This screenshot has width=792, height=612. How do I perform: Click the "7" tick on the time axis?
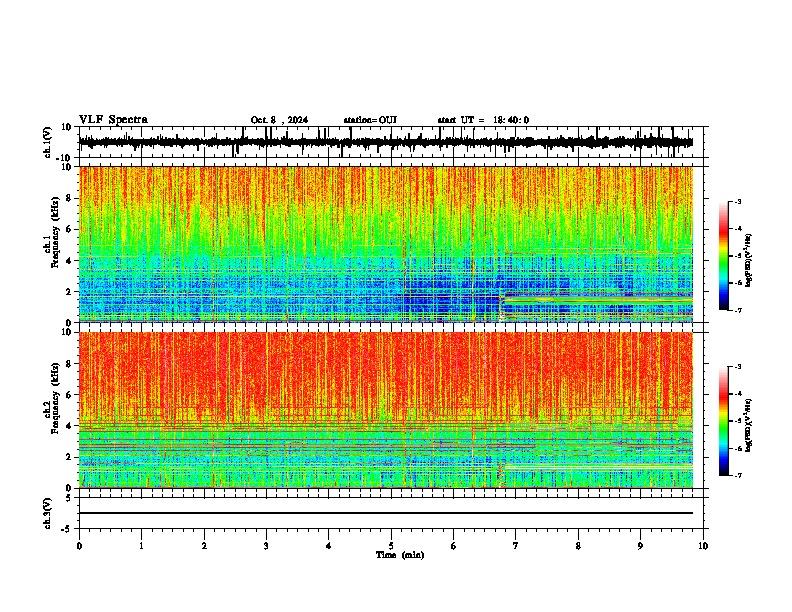516,546
